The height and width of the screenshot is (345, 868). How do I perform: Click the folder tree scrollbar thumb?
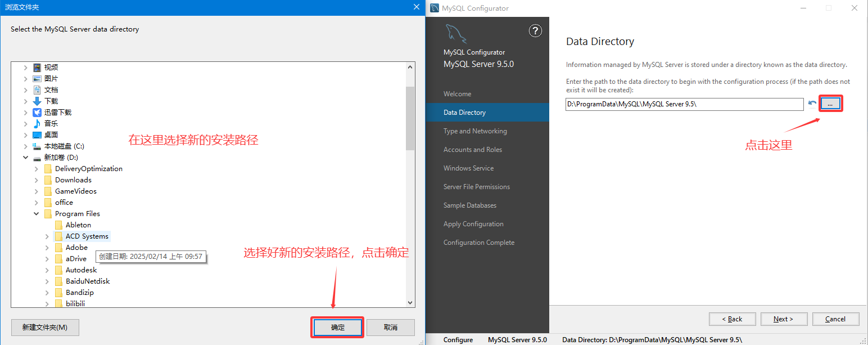pos(410,118)
